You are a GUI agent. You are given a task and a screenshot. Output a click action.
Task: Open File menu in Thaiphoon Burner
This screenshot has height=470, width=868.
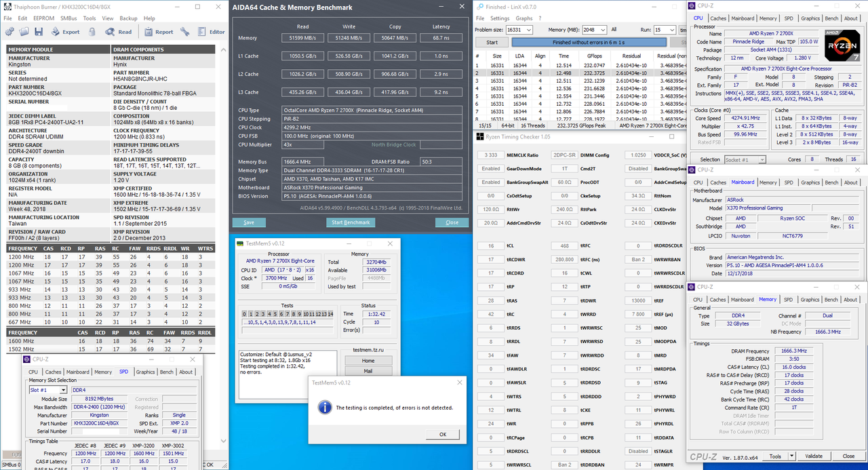8,18
